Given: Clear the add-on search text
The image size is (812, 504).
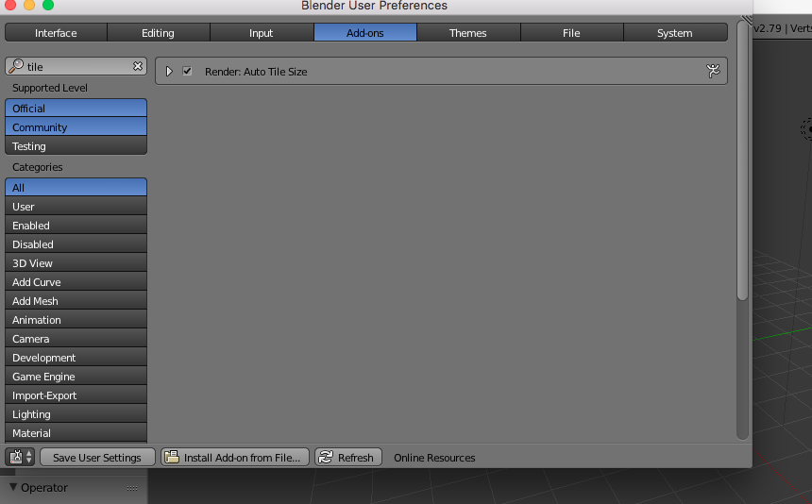Looking at the screenshot, I should pyautogui.click(x=137, y=66).
